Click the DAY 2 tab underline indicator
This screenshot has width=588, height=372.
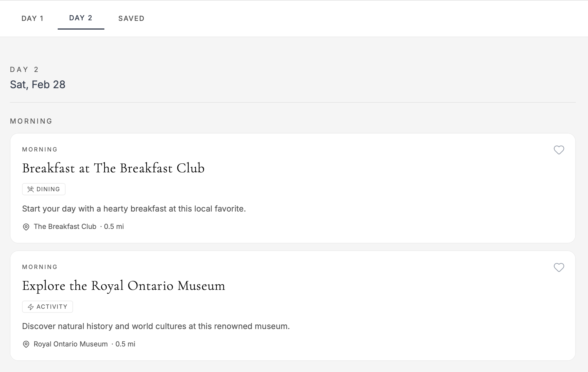click(x=81, y=29)
